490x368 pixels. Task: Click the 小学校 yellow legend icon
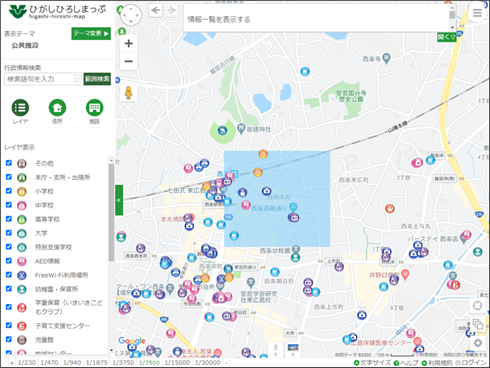tap(22, 191)
